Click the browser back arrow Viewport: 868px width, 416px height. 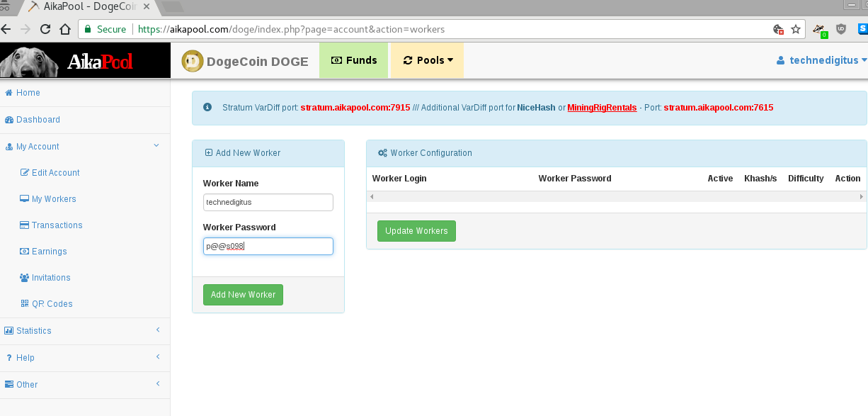click(x=6, y=29)
